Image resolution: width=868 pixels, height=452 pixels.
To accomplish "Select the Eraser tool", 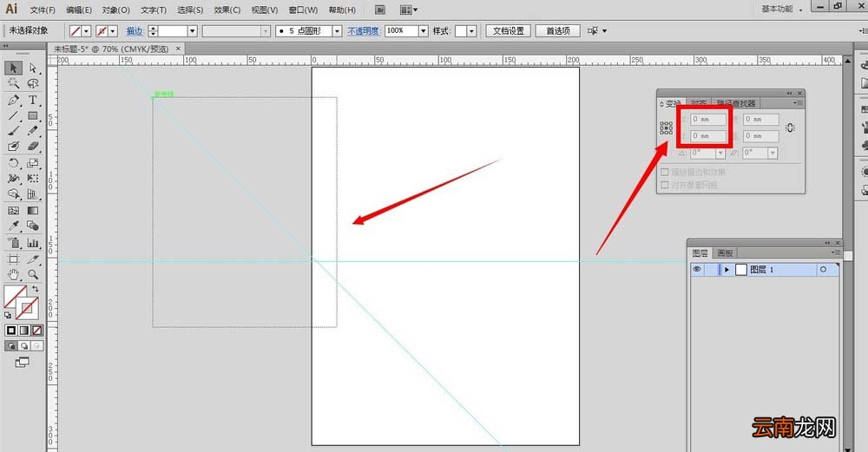I will [x=33, y=147].
